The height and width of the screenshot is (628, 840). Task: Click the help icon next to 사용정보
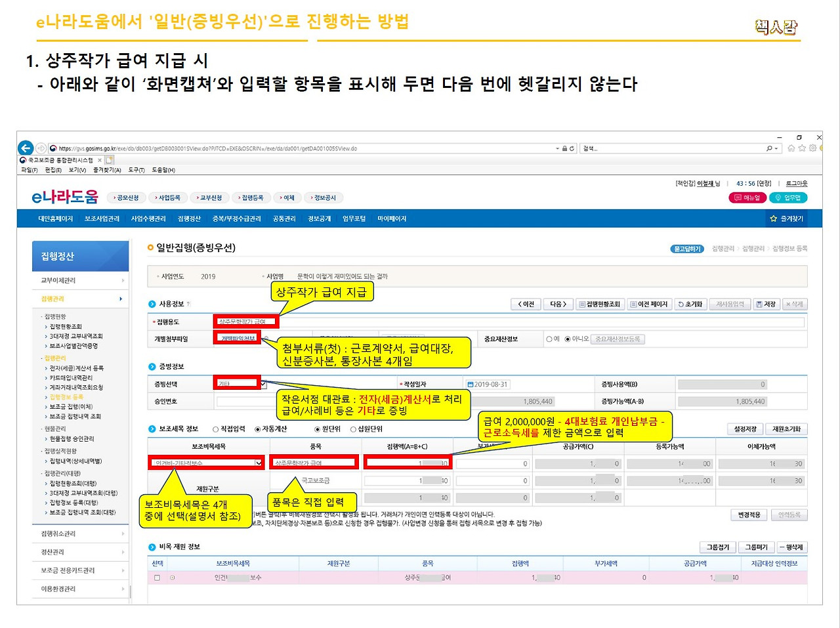point(188,304)
